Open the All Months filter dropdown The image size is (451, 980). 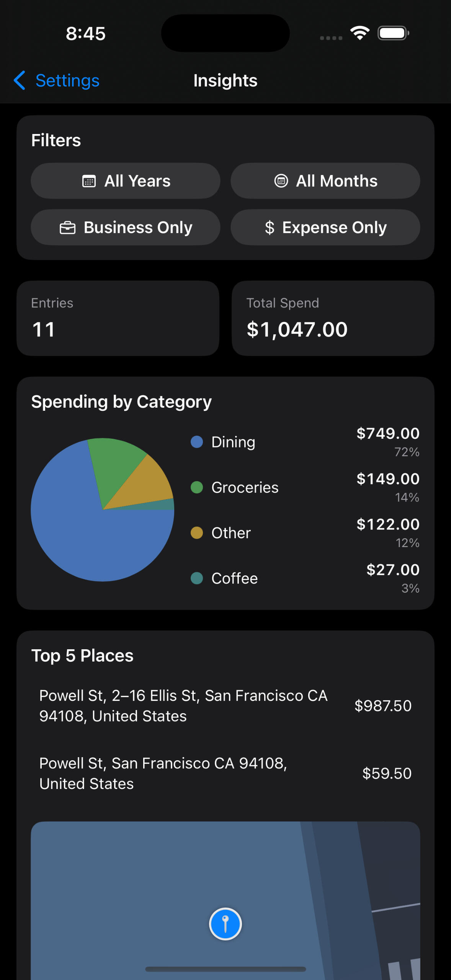[325, 181]
